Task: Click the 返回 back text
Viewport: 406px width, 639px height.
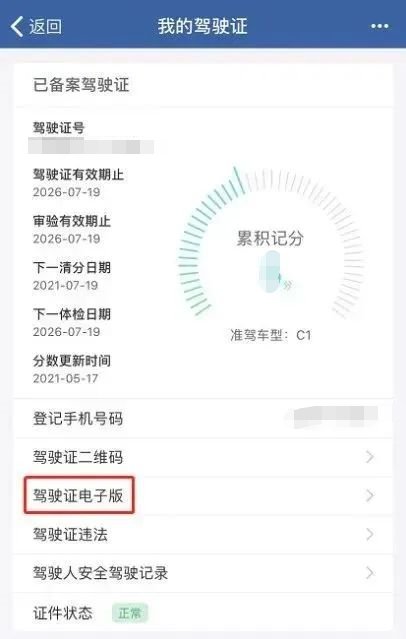Action: [45, 27]
